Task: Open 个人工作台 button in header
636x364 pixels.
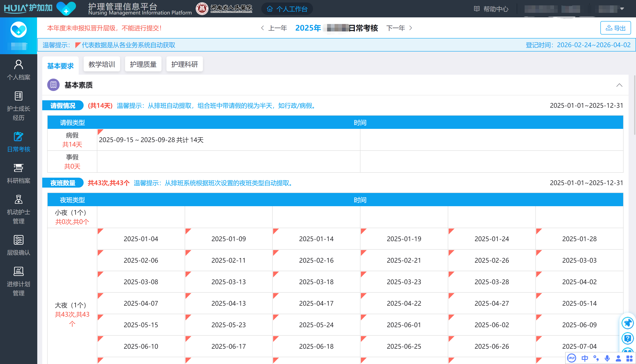Action: (287, 9)
